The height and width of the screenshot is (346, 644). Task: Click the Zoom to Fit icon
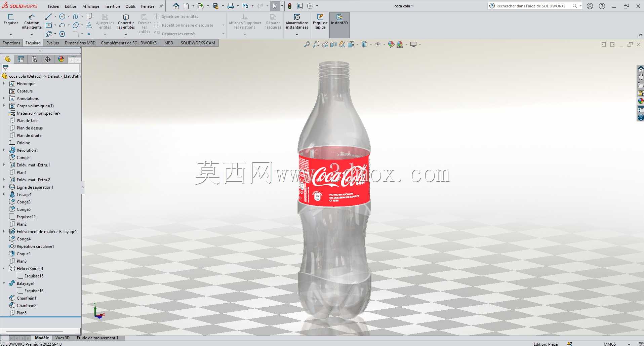coord(307,44)
